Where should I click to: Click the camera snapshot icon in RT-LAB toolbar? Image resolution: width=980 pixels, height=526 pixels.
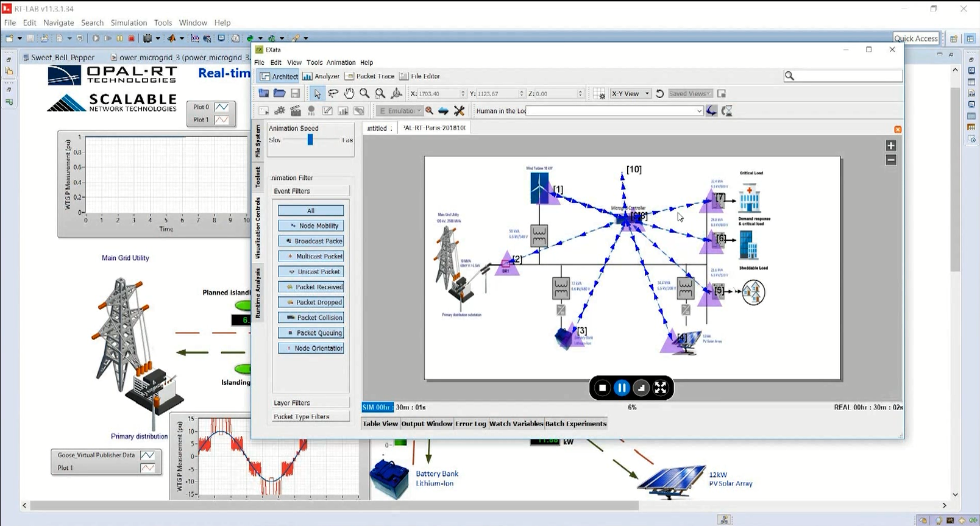[x=147, y=38]
